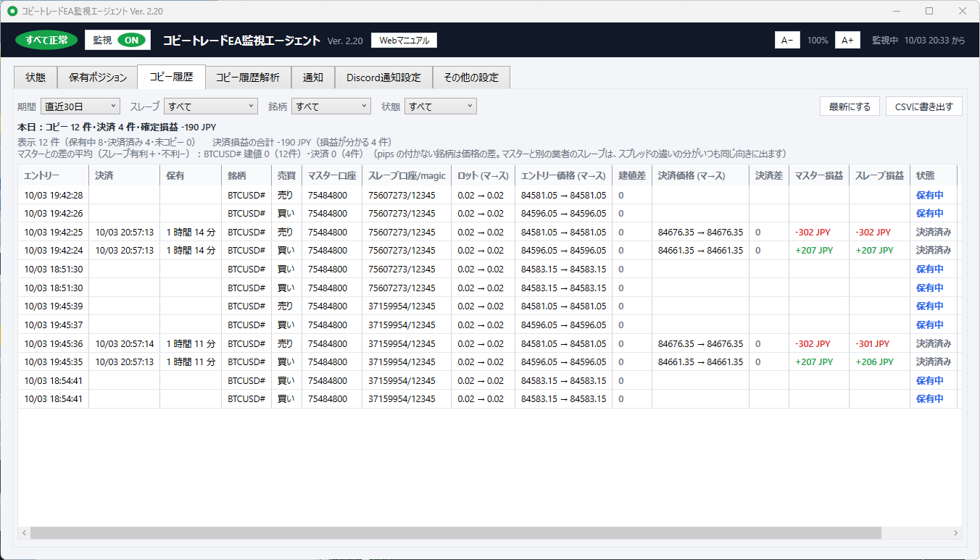
Task: Sort by the エントリー column header
Action: (x=53, y=175)
